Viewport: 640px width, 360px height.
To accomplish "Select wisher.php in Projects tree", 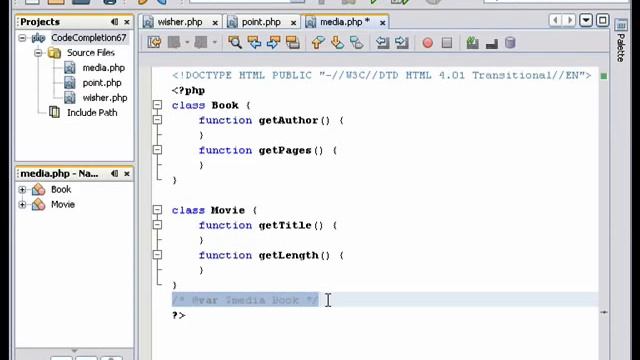I will click(105, 98).
